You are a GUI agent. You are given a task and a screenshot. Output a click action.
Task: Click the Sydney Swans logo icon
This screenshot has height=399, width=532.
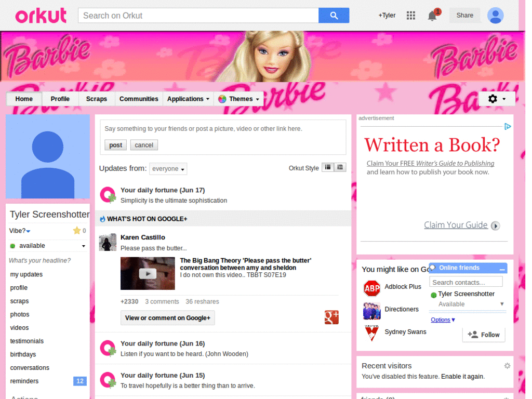coord(371,333)
